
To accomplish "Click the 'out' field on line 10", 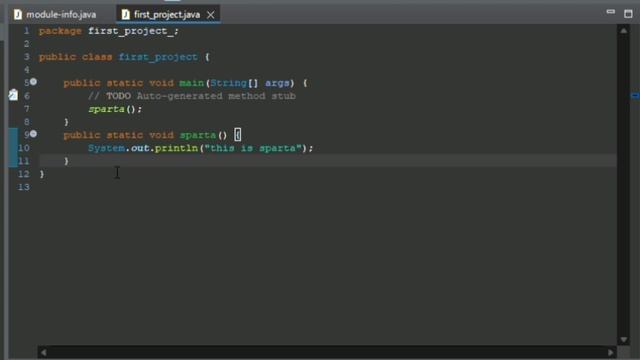I will (x=140, y=148).
